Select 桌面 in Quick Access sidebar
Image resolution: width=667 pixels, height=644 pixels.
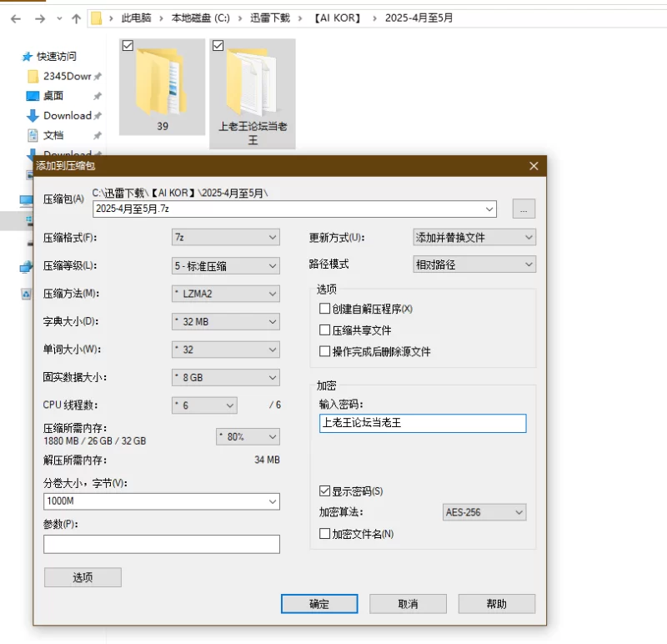[53, 96]
